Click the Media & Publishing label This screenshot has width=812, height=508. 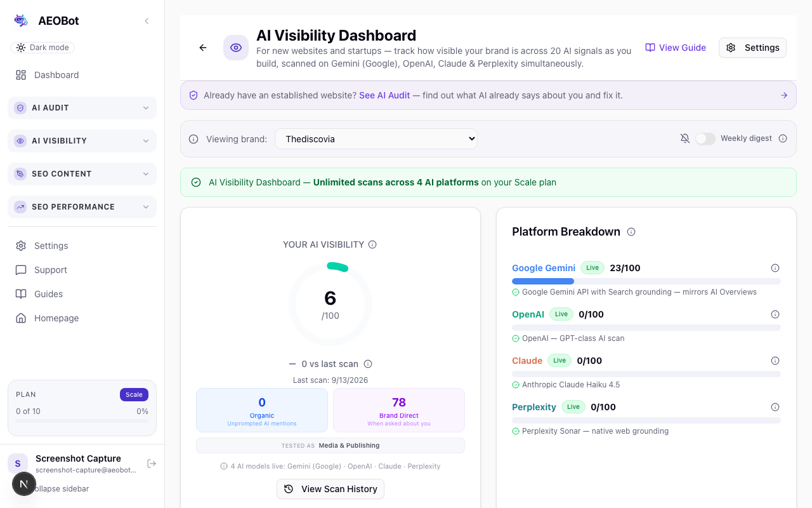349,446
